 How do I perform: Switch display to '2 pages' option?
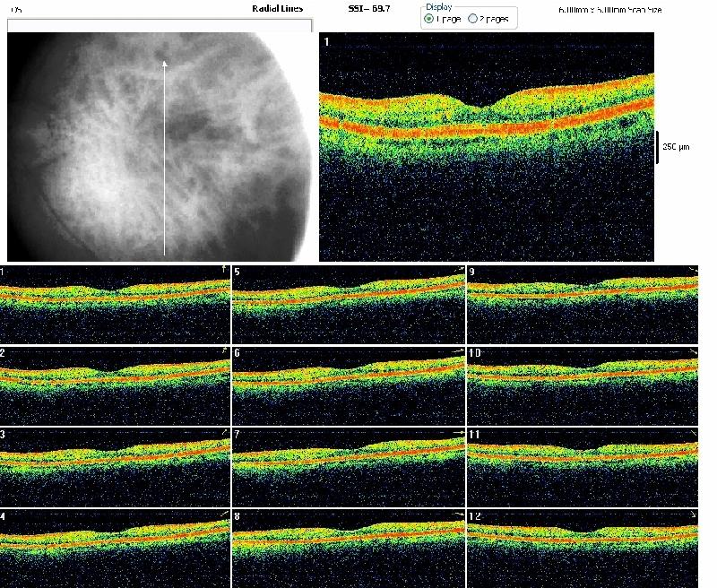point(473,19)
